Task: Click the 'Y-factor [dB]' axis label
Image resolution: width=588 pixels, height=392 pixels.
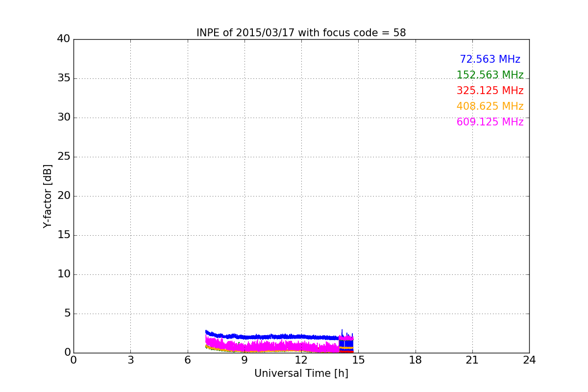Action: [x=48, y=196]
